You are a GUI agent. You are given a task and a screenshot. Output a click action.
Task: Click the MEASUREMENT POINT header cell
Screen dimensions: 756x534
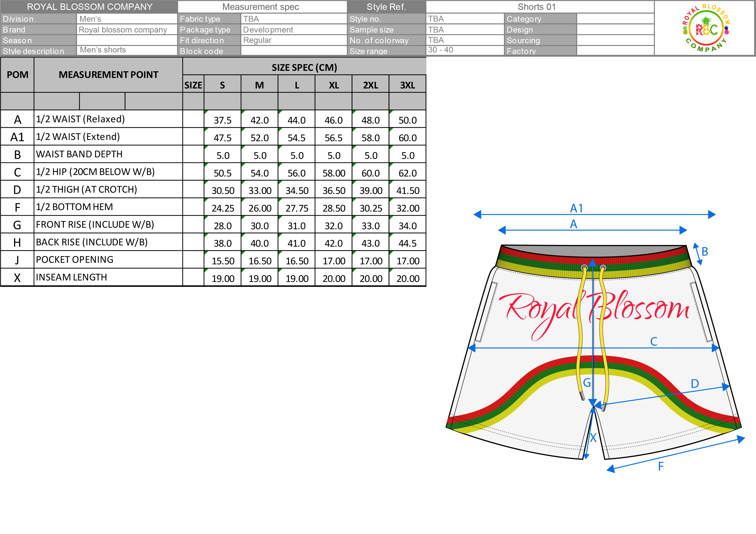(x=108, y=75)
